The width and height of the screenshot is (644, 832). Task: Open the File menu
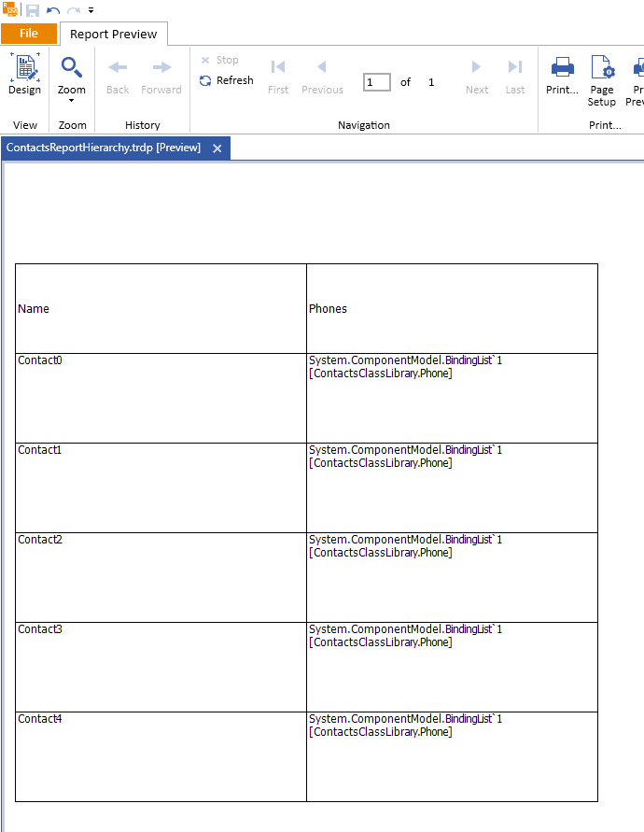coord(29,34)
